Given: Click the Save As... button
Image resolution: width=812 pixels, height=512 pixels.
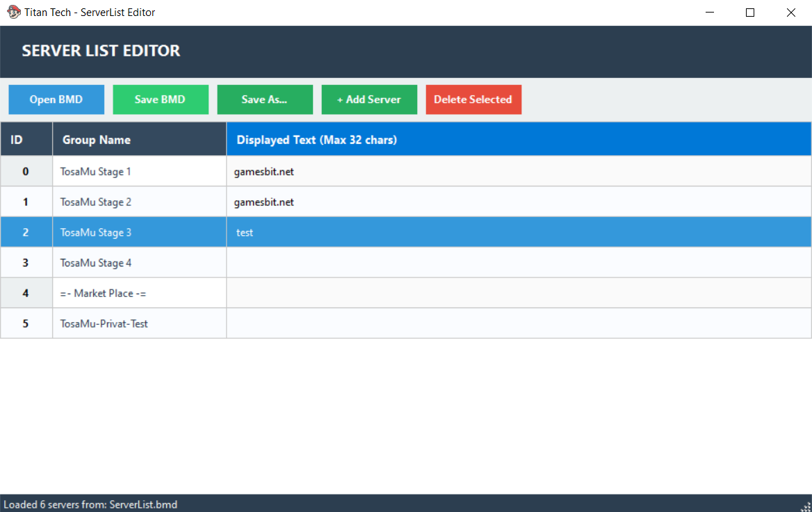Looking at the screenshot, I should pos(265,99).
